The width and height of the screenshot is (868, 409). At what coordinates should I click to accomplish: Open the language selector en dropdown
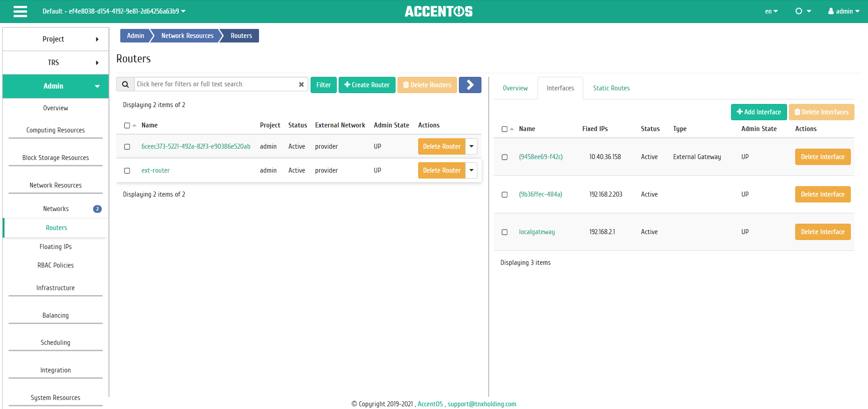771,11
